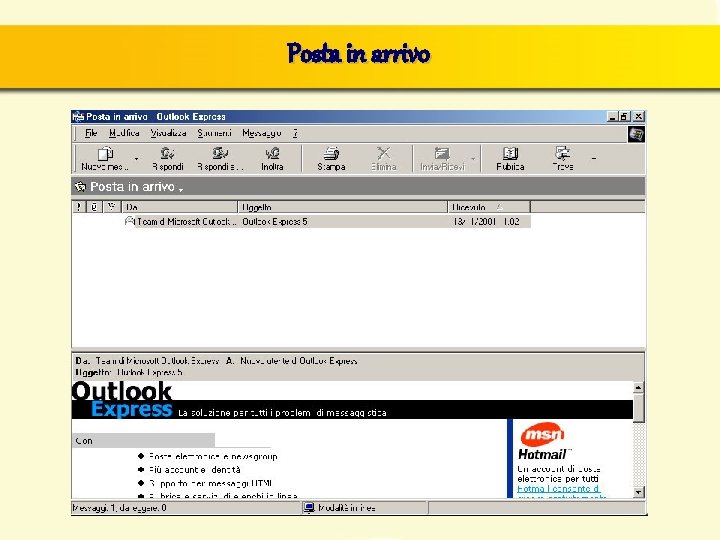Screen dimensions: 720x540
Task: Open the Rubrica address book
Action: click(x=510, y=158)
